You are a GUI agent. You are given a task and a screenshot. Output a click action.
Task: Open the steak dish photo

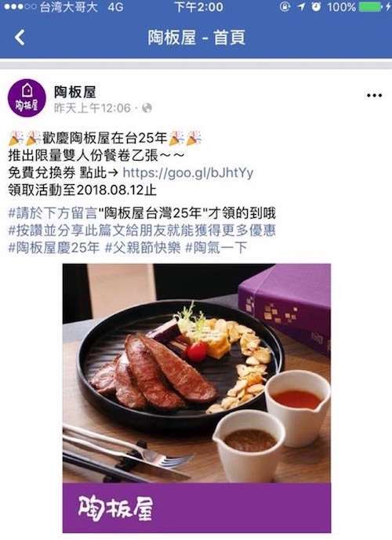coord(197,373)
